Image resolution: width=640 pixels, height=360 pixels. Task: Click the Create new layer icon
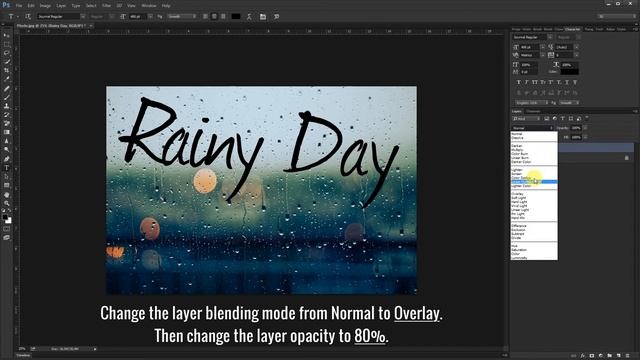618,356
